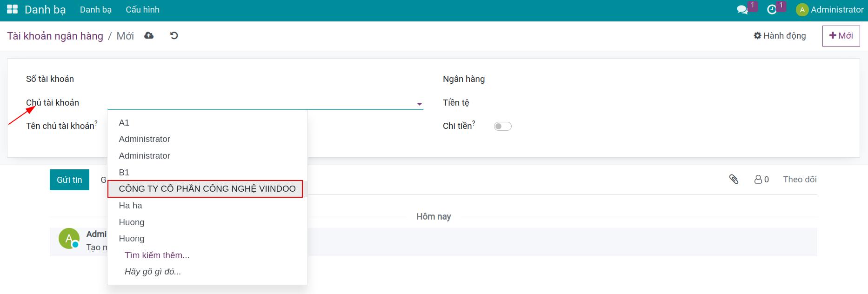Click the Số tài khoản field label
The width and height of the screenshot is (868, 294).
tap(50, 79)
